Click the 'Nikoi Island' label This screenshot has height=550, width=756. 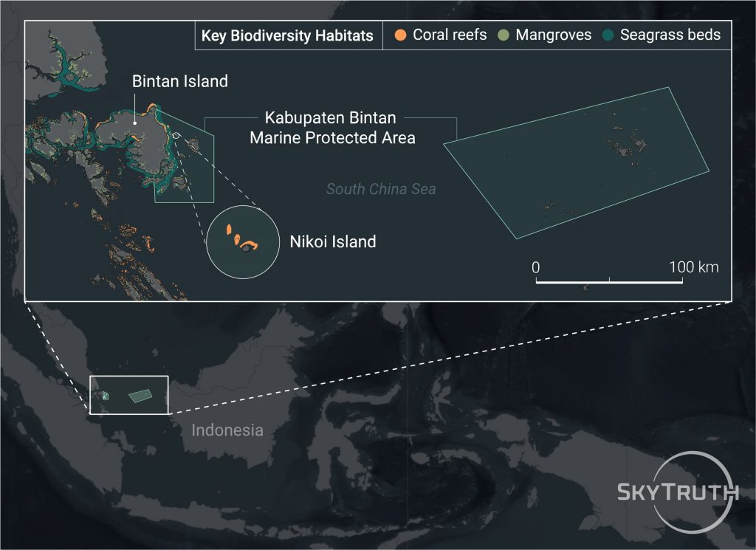(x=333, y=241)
